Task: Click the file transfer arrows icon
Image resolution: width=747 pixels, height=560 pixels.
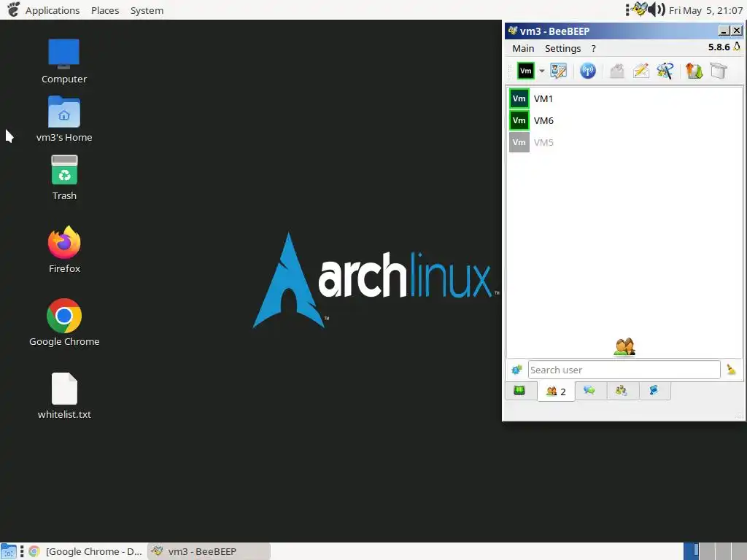Action: 694,71
